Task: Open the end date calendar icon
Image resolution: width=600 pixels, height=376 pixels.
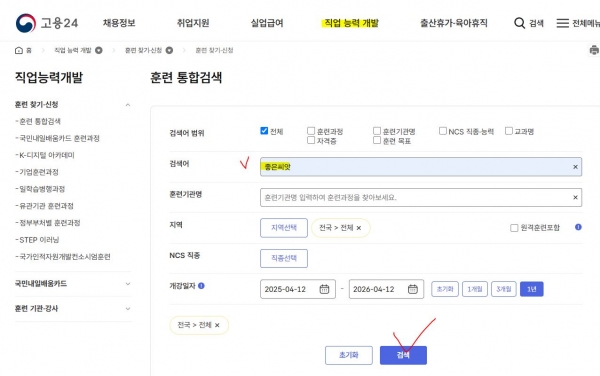Action: 412,289
